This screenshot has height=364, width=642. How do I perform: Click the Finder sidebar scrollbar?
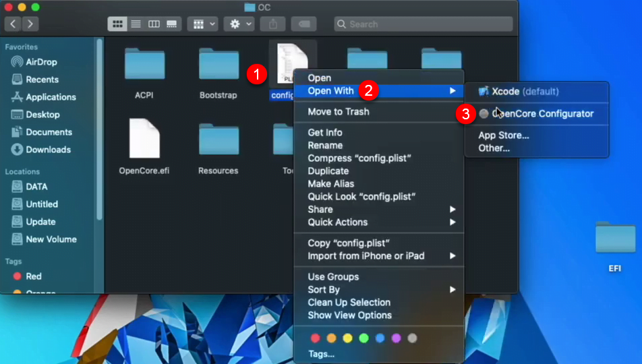99,129
